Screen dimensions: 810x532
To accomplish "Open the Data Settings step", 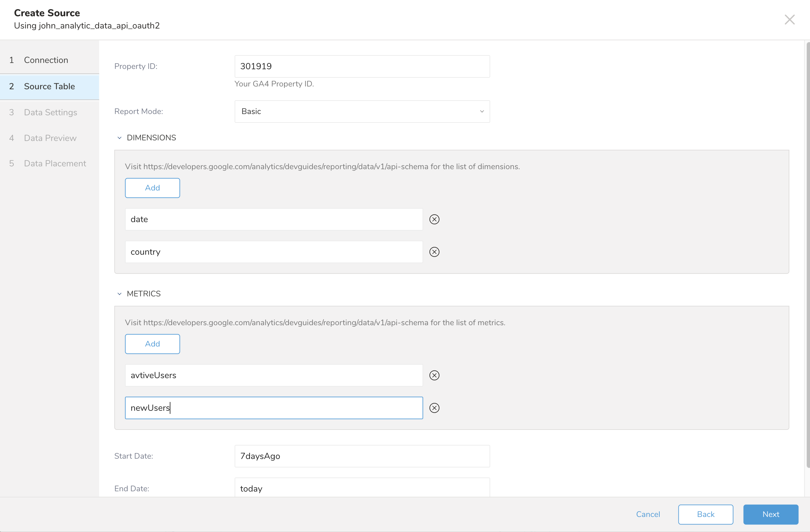I will pos(50,112).
